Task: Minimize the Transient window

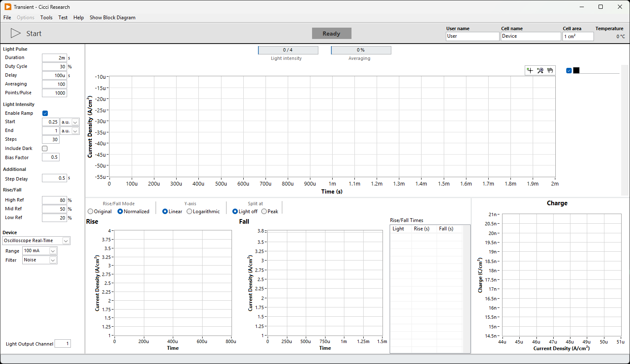Action: coord(581,7)
